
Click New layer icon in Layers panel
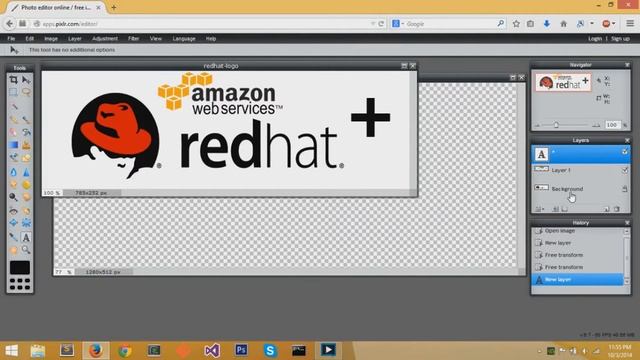tap(607, 209)
